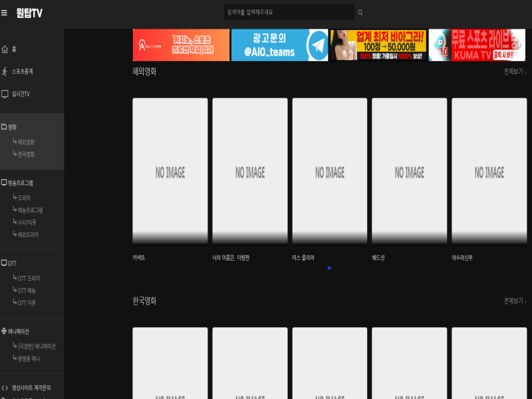Image resolution: width=532 pixels, height=399 pixels.
Task: Click the blue carousel indicator dot
Action: [x=330, y=268]
